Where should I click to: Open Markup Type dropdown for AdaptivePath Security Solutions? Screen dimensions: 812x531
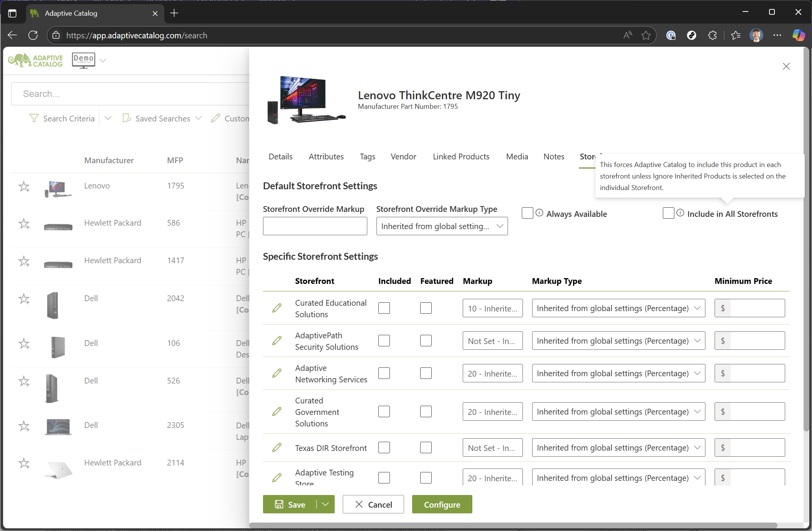pos(618,341)
